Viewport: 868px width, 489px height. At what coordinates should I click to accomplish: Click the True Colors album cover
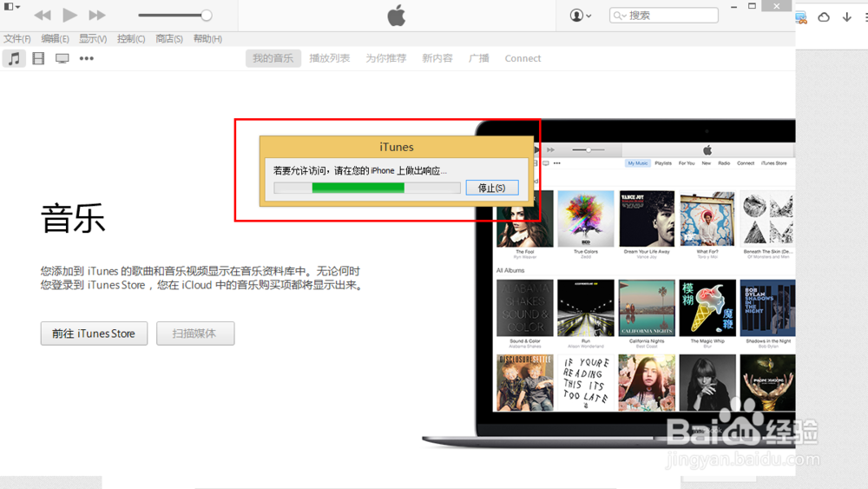[586, 219]
